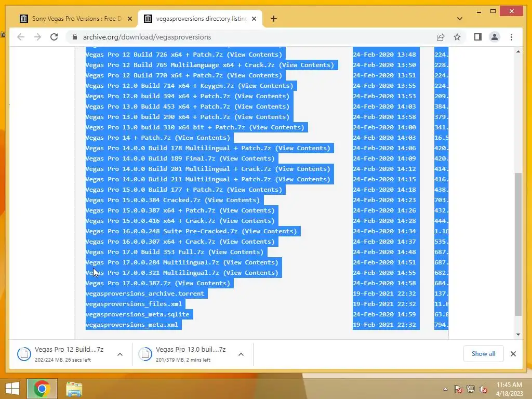
Task: Open a new browser tab
Action: pos(274,19)
